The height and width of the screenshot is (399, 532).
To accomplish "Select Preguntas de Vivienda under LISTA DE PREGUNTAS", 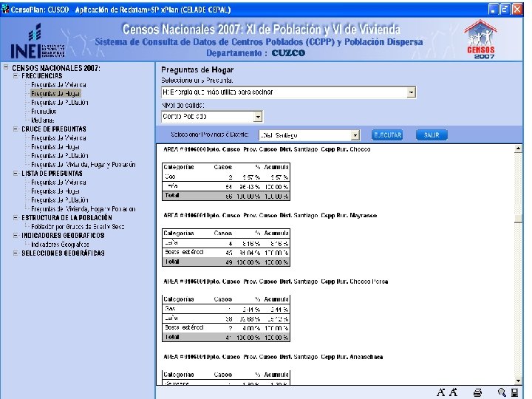I will 58,183.
